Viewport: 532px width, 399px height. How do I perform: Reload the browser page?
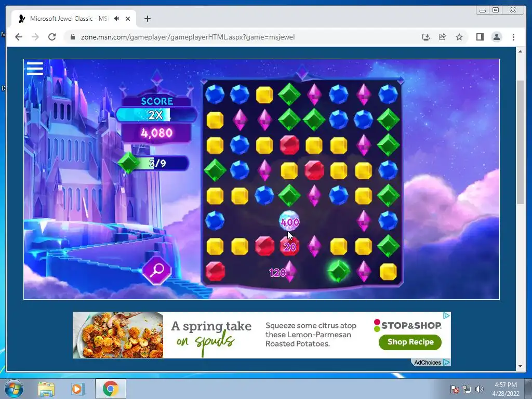[x=52, y=37]
